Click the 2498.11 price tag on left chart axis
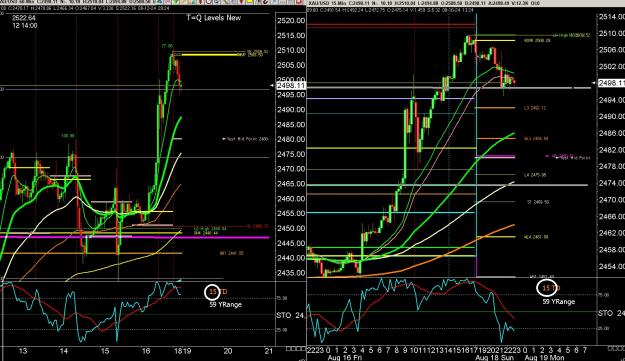 291,86
